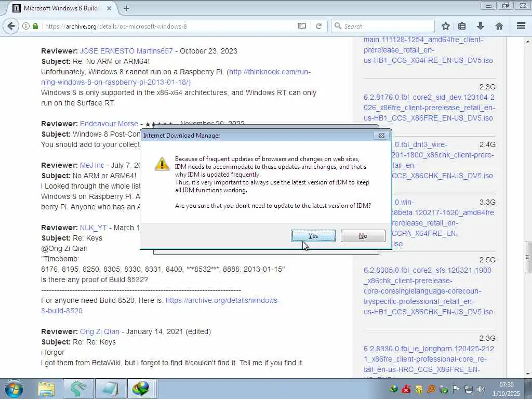Click No in the IDM dialog
This screenshot has height=399, width=532.
pyautogui.click(x=363, y=236)
